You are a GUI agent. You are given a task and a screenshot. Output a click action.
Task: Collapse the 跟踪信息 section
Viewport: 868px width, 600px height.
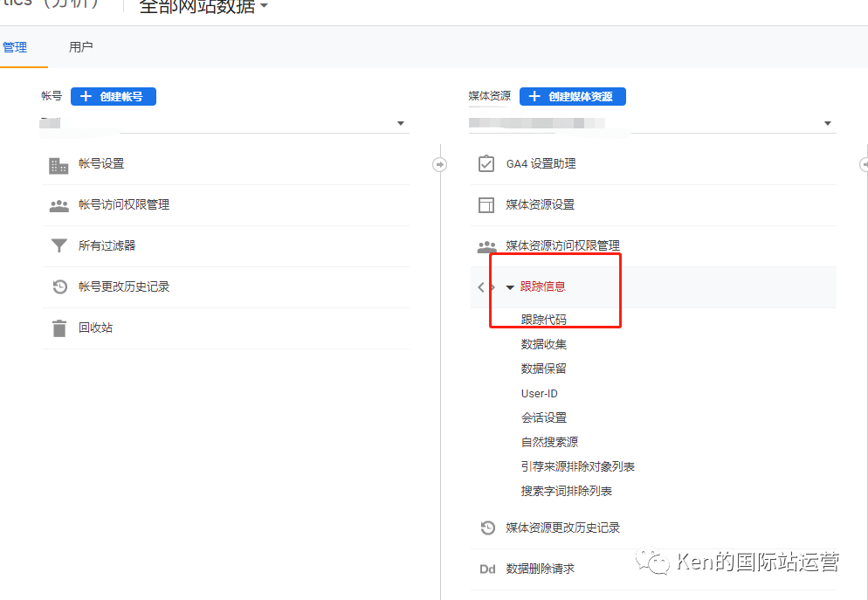click(x=510, y=287)
